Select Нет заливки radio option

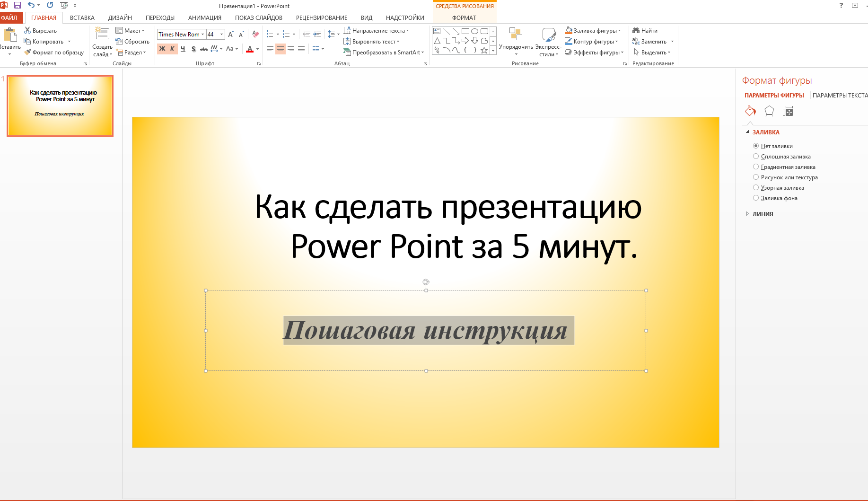click(x=756, y=146)
